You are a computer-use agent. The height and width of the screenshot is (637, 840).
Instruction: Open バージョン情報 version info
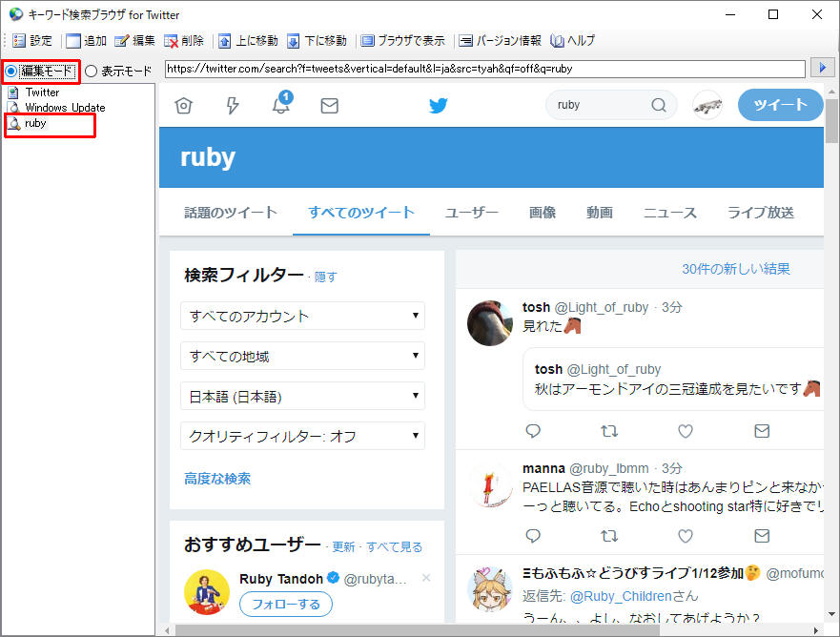coord(500,41)
